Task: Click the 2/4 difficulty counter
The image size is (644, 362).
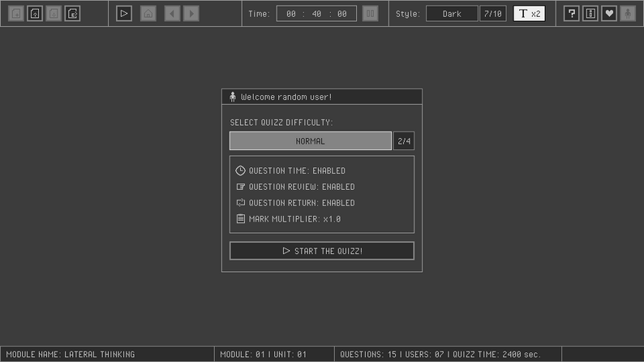Action: click(404, 141)
